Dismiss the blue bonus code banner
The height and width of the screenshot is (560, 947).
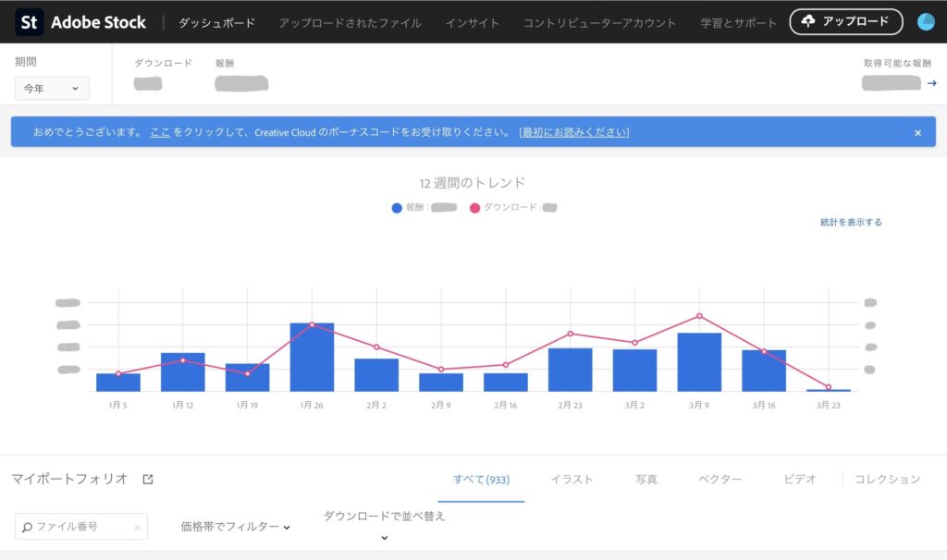coord(917,133)
